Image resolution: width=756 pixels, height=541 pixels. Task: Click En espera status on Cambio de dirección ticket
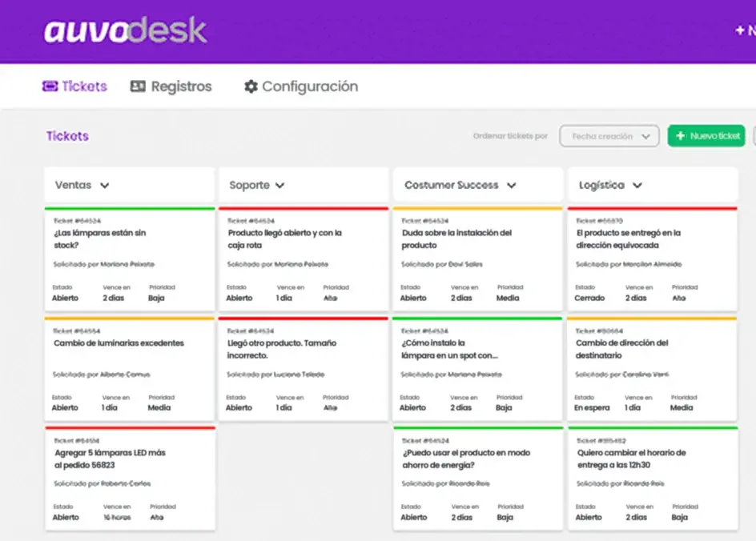click(592, 408)
